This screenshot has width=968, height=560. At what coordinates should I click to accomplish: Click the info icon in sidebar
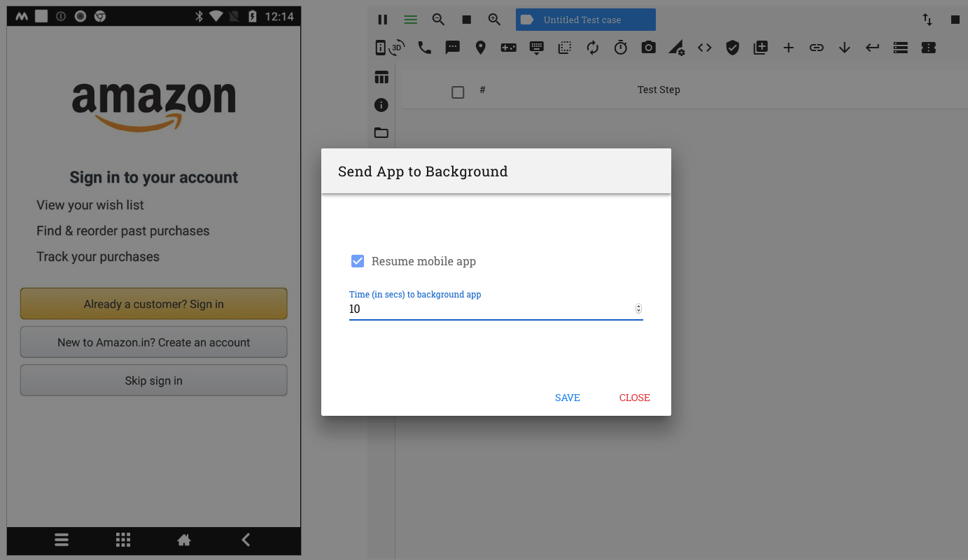pos(381,105)
